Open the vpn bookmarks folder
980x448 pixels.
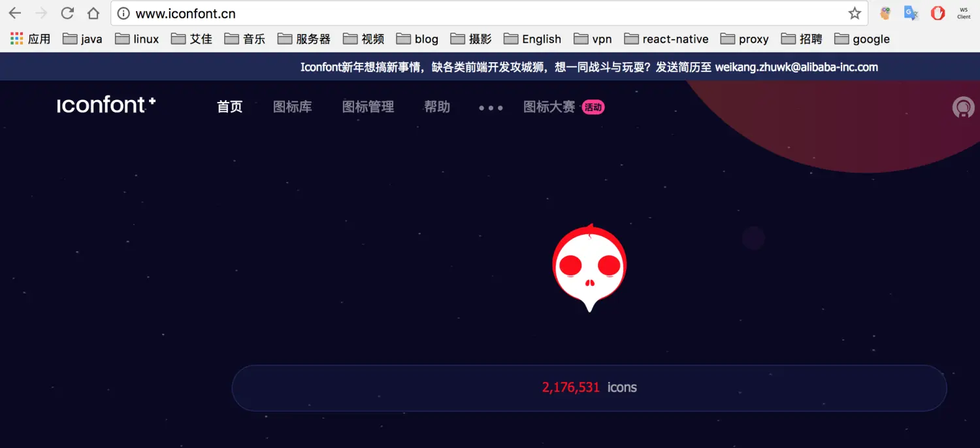(x=593, y=39)
